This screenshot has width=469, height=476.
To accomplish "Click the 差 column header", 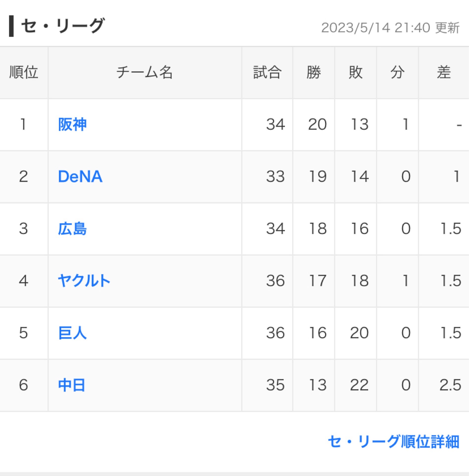I will pos(443,72).
